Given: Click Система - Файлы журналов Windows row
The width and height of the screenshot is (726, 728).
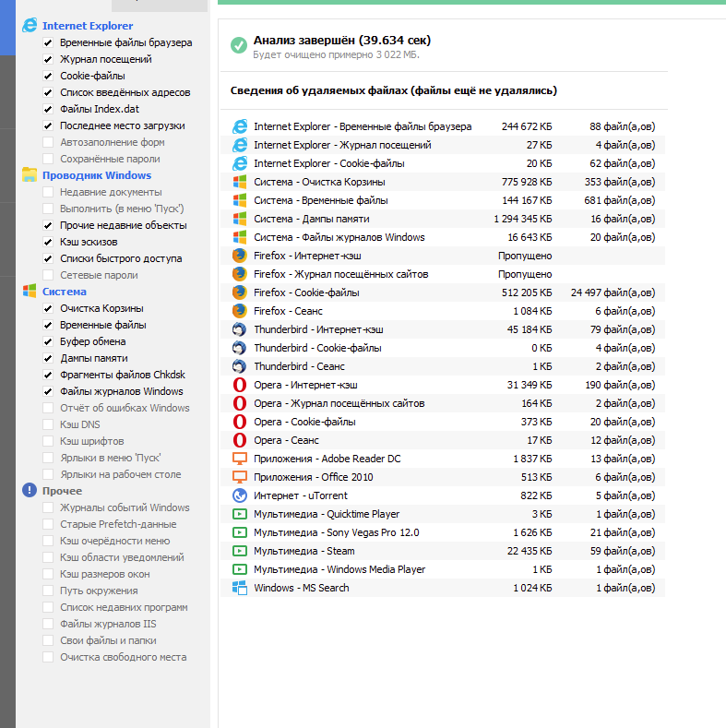Looking at the screenshot, I should click(x=443, y=237).
